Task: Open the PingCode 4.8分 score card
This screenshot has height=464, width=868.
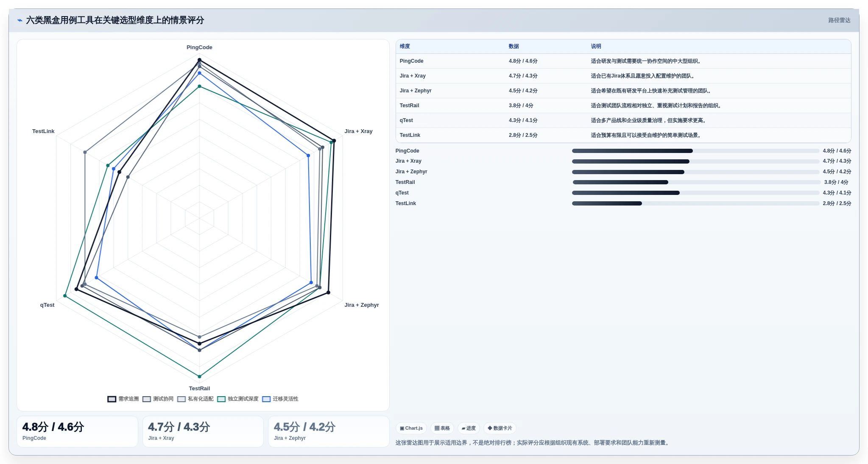Action: tap(77, 431)
